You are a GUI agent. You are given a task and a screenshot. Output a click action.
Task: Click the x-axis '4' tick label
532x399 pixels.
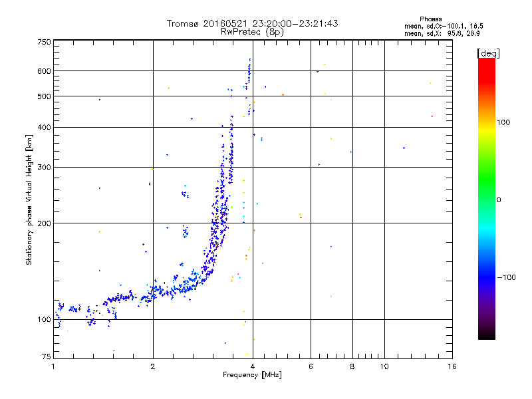[x=253, y=366]
